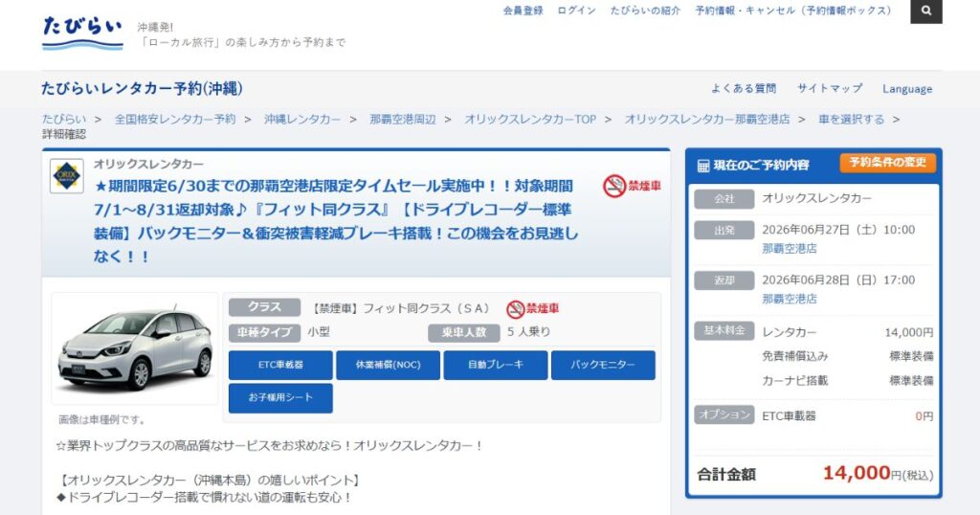Click 車を選択する breadcrumb
This screenshot has width=980, height=515.
coord(851,119)
